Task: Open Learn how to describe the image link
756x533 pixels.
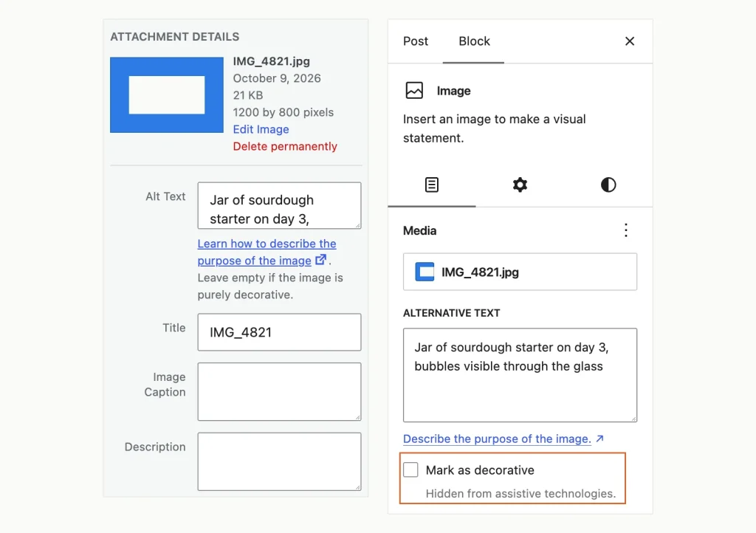Action: tap(267, 252)
